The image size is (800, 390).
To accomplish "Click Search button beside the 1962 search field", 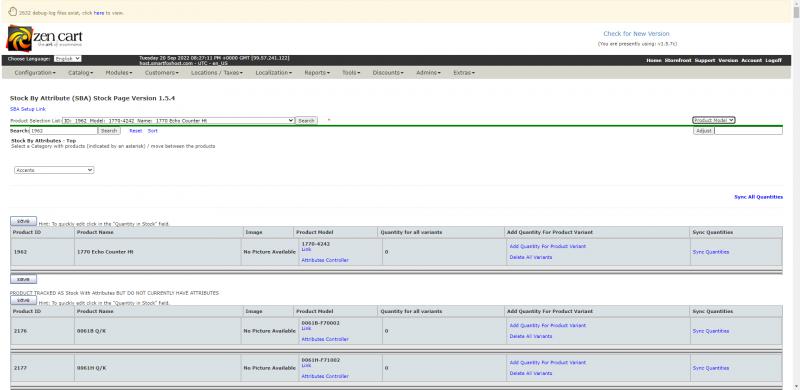I will [109, 131].
